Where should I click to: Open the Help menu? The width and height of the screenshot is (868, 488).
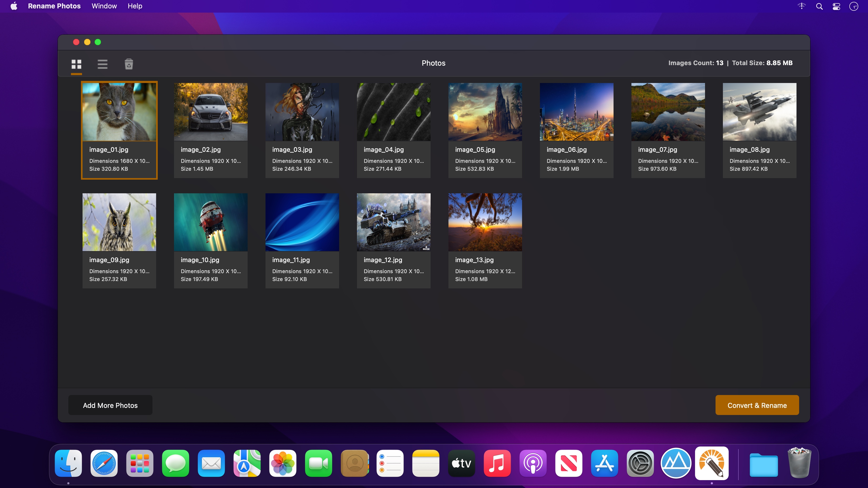[135, 6]
